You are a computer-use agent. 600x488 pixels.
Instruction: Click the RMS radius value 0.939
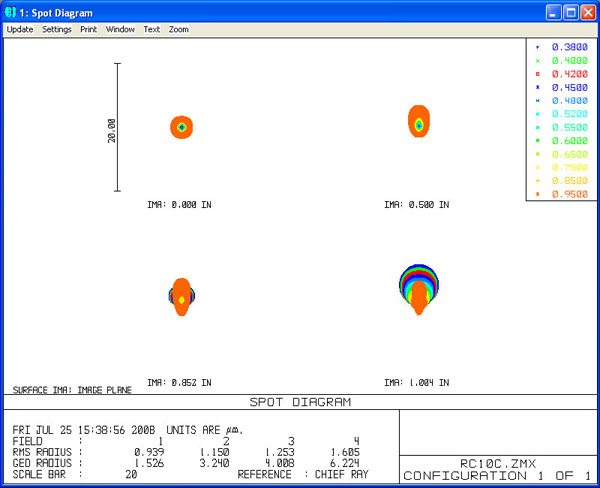pos(149,452)
